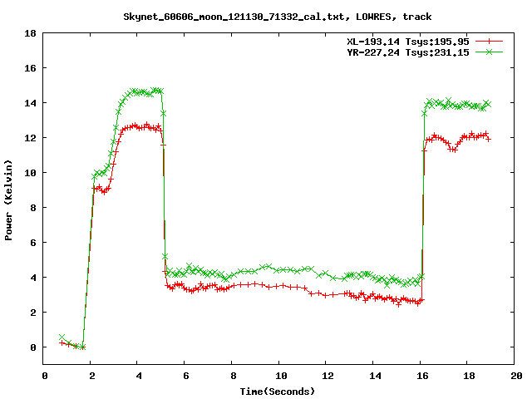The image size is (532, 399).
Task: Click y-axis tick label 16
Action: coord(30,68)
